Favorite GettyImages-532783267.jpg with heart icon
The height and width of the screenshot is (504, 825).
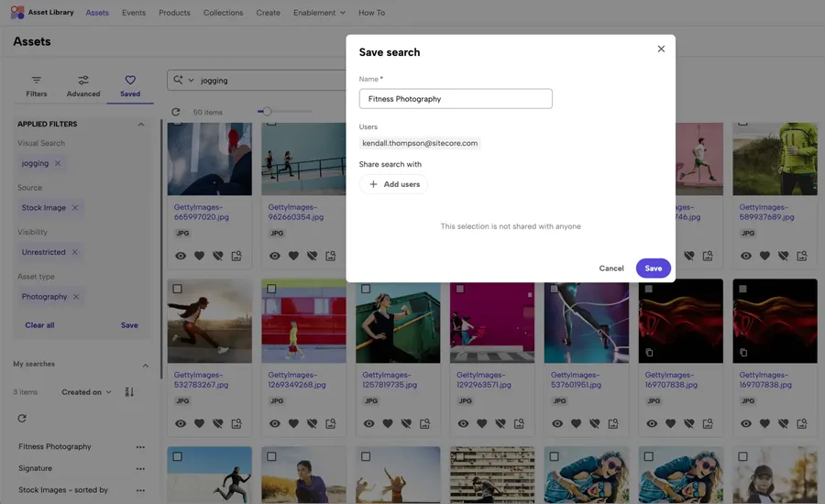200,423
